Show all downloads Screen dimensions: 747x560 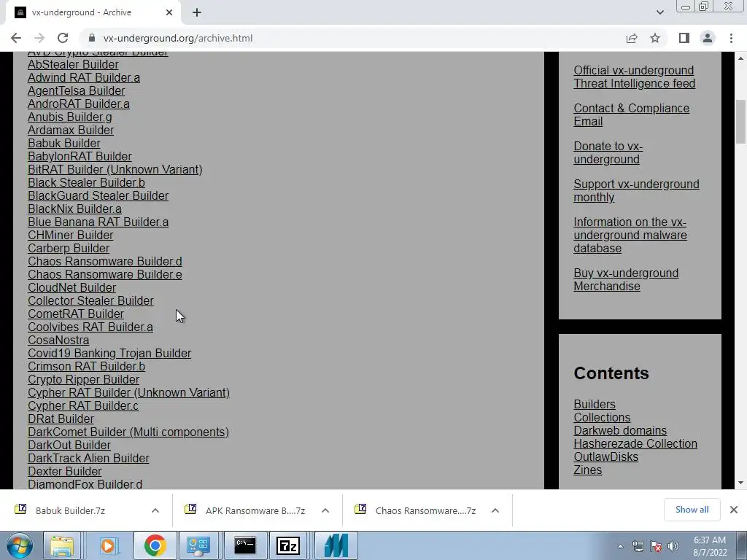(x=692, y=510)
